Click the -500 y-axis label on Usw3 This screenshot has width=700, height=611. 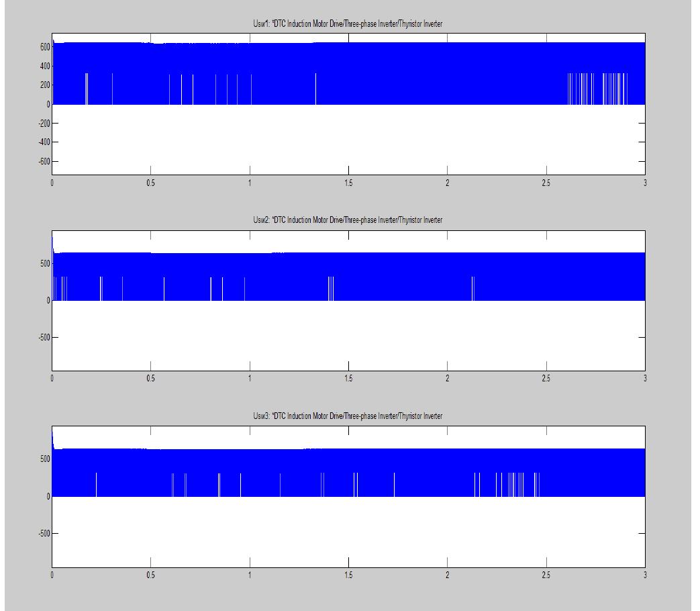coord(44,534)
